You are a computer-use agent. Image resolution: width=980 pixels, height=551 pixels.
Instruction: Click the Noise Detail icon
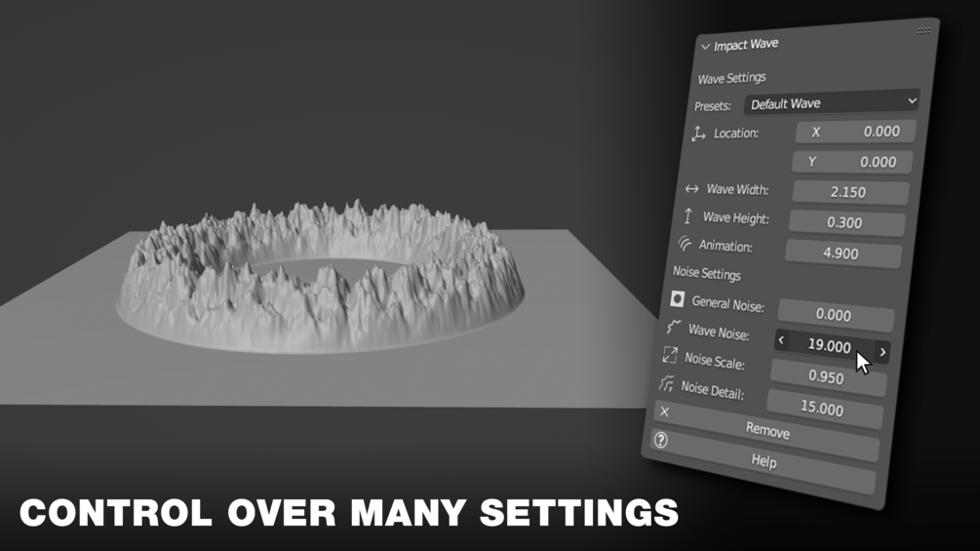666,383
